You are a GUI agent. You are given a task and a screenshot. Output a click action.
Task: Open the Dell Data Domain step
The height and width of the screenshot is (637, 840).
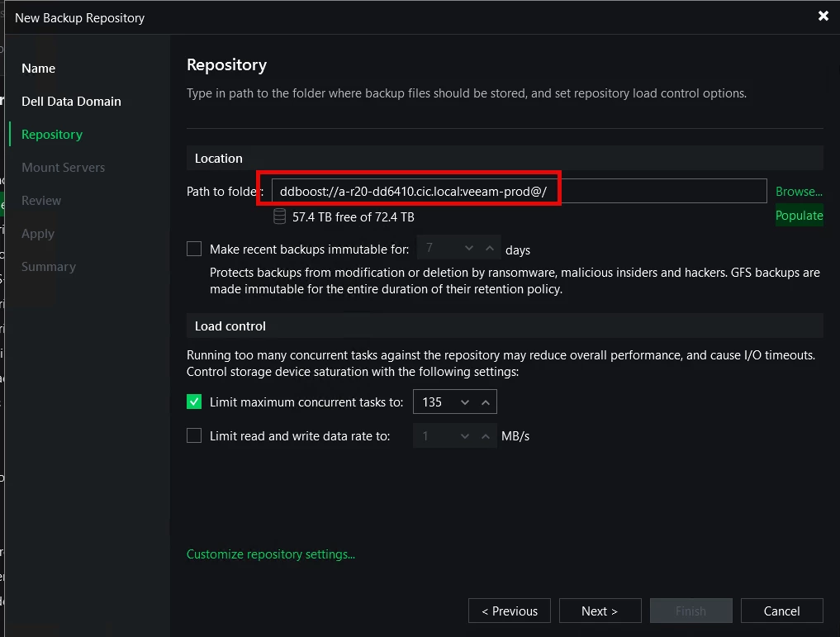point(71,102)
